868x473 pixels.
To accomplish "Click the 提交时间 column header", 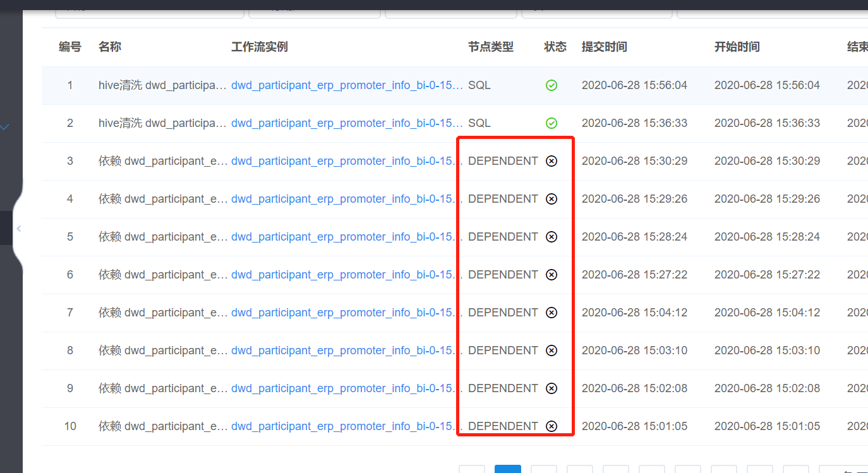I will (604, 46).
